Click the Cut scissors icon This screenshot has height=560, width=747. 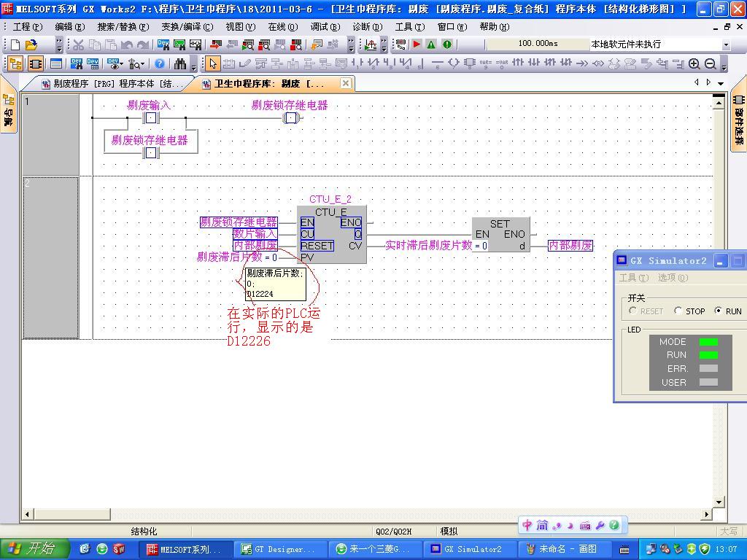pos(78,44)
